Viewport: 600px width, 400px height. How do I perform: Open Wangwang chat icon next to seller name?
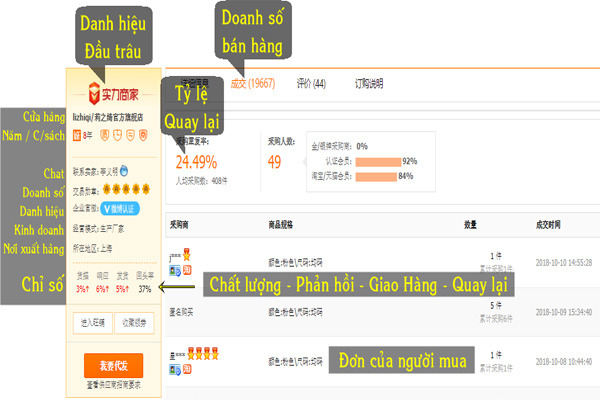124,171
